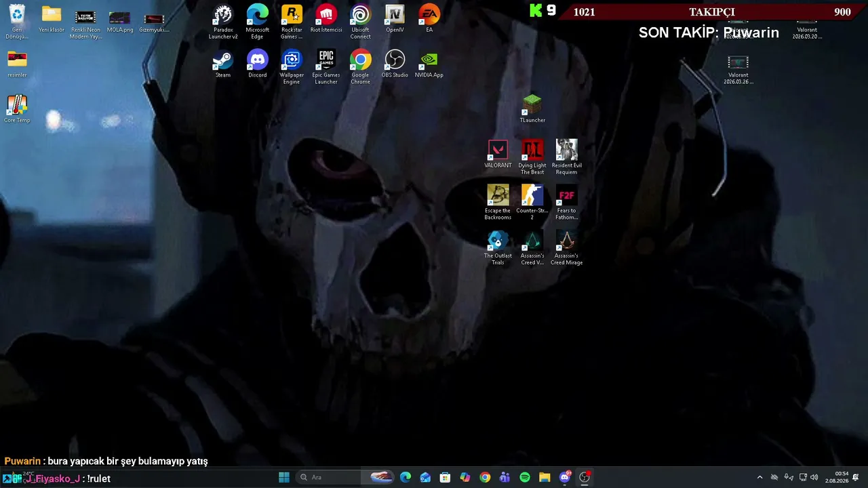
Task: Launch the Counter-Strike 2 shortcut
Action: click(x=532, y=203)
